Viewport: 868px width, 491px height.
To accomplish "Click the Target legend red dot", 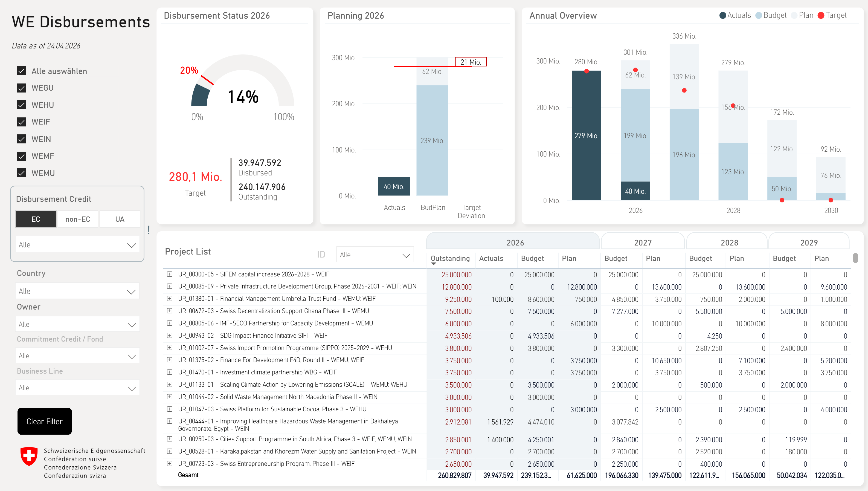I will [x=821, y=16].
